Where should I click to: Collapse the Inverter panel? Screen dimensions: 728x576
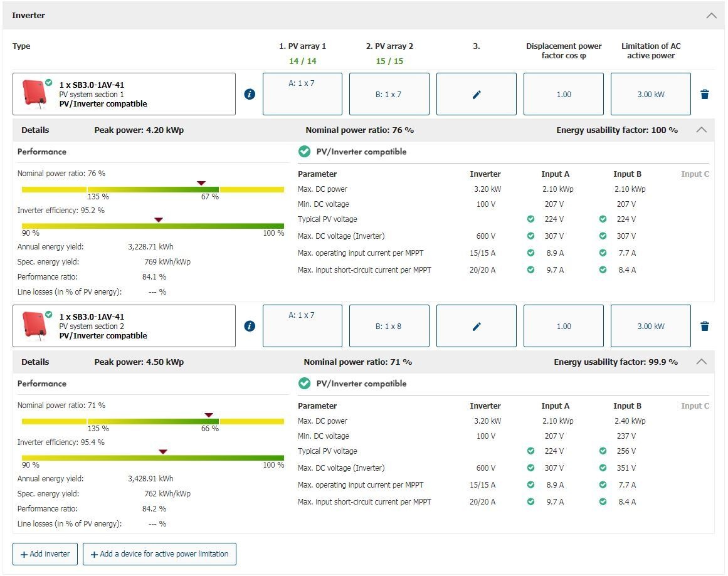coord(711,16)
